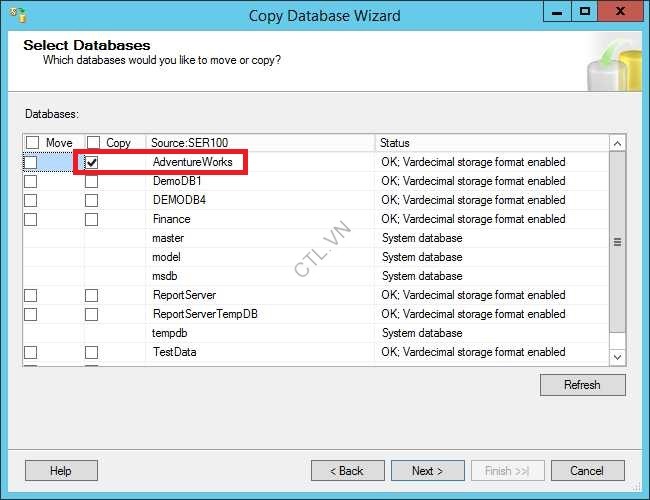Check the Move checkbox for AdventureWorks
The width and height of the screenshot is (650, 500).
click(31, 162)
